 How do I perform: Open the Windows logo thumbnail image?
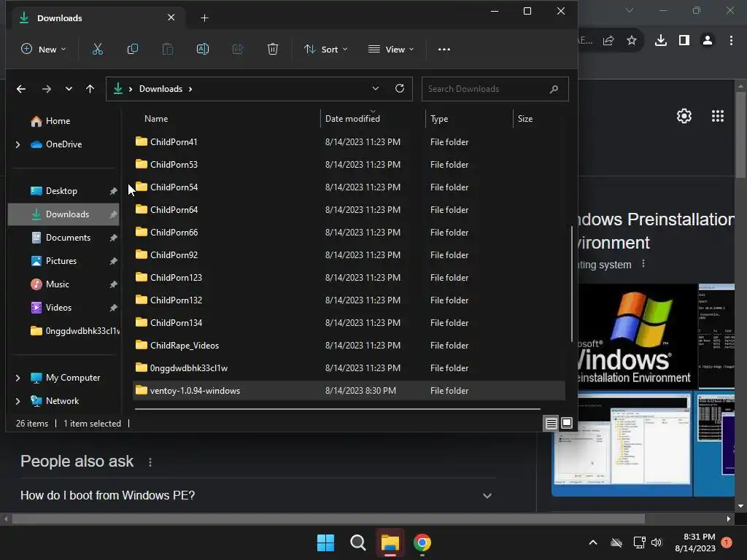[x=638, y=336]
